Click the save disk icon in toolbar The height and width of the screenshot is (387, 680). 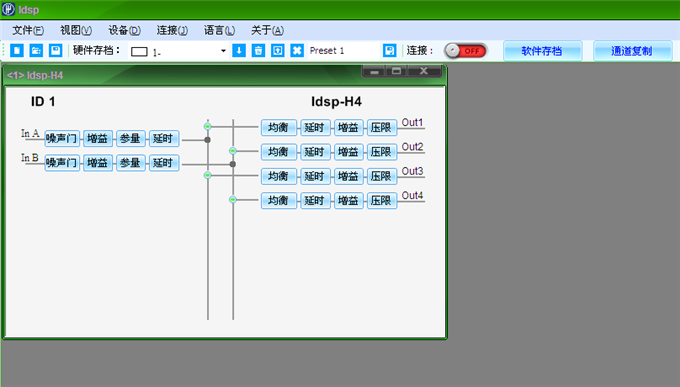pyautogui.click(x=56, y=51)
